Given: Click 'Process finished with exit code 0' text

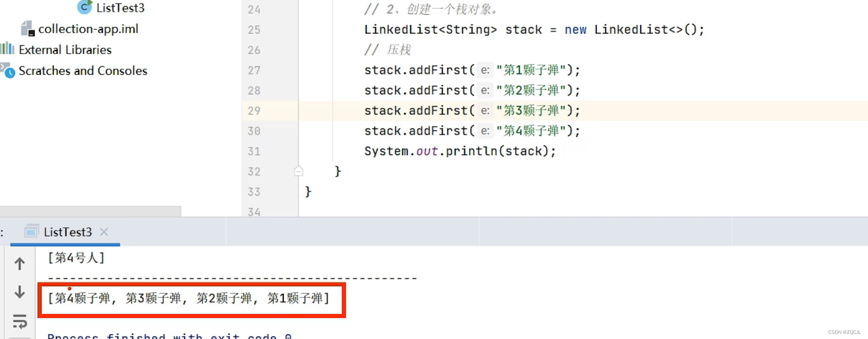Looking at the screenshot, I should click(169, 336).
